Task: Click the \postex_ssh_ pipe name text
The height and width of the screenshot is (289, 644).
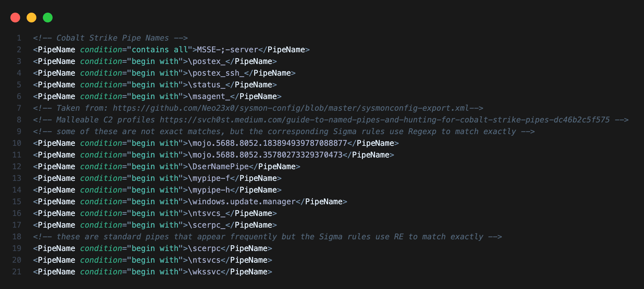Action: [x=216, y=73]
